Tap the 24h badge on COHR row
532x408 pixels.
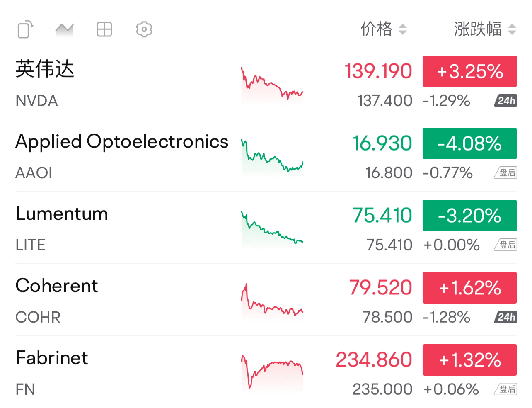pyautogui.click(x=506, y=317)
